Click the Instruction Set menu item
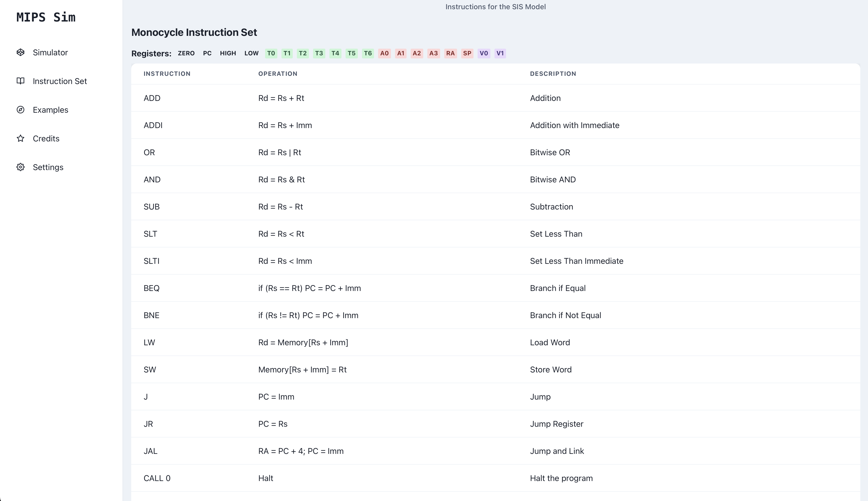The height and width of the screenshot is (501, 868). pos(60,81)
